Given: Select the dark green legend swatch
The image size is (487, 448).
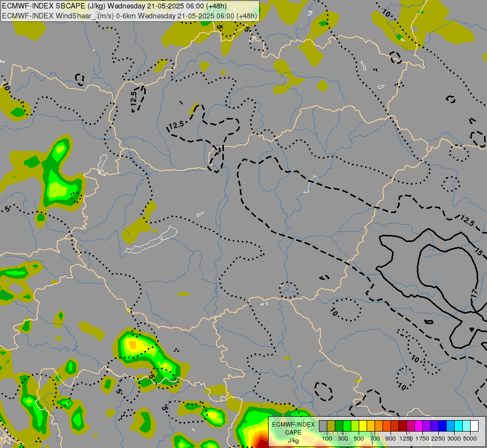Looking at the screenshot, I should click(x=339, y=426).
